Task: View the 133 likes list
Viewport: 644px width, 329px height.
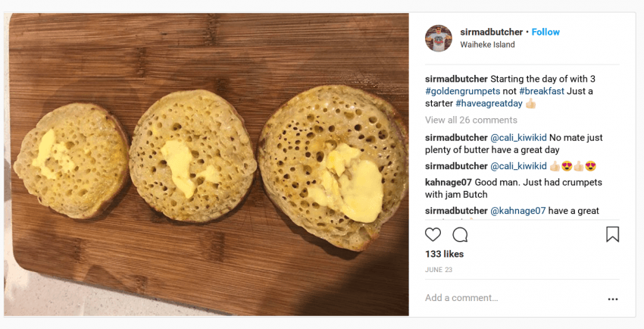Action: pos(444,254)
